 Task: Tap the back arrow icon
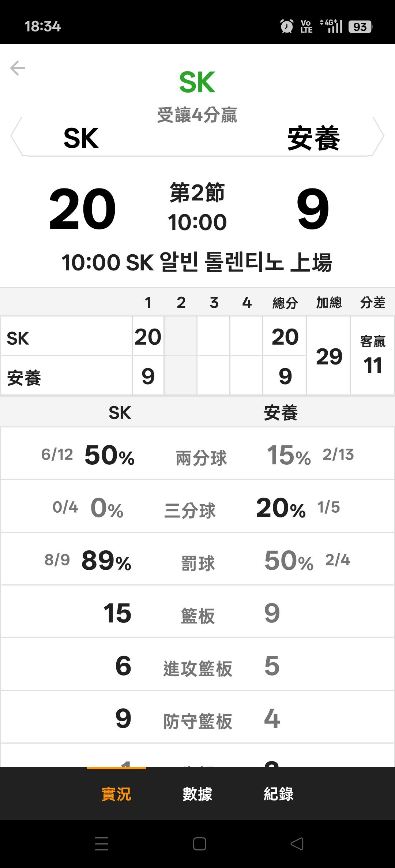coord(18,68)
